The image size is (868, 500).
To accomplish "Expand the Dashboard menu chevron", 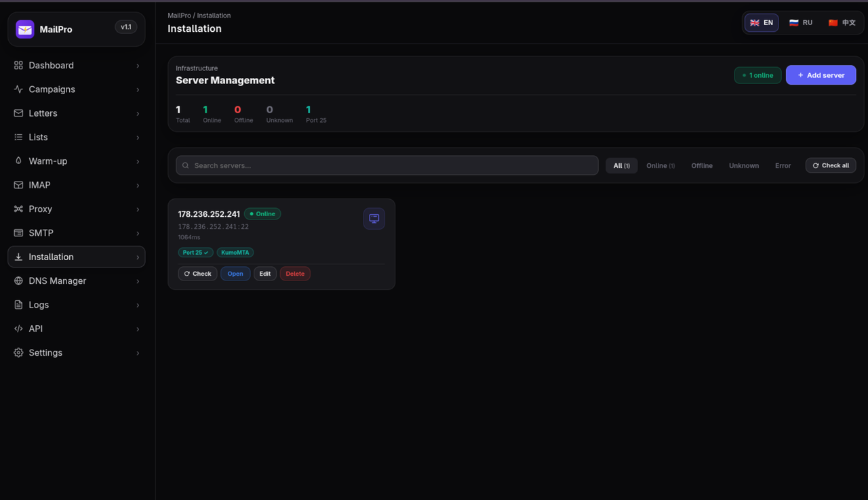I will point(138,66).
